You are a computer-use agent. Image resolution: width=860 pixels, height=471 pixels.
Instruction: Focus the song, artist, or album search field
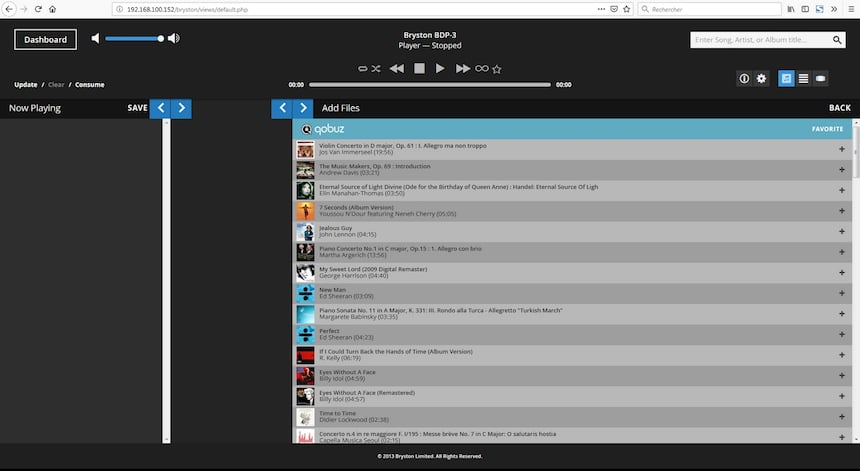pos(760,39)
